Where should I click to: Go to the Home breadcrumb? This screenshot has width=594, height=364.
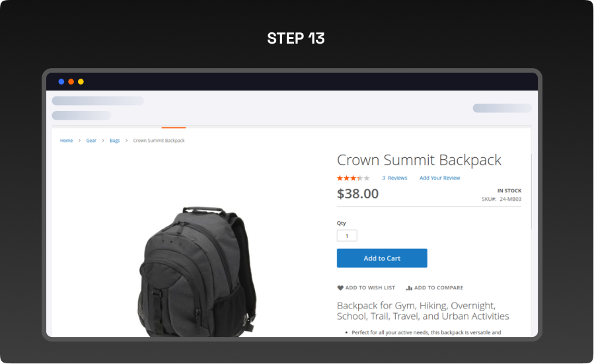coord(66,141)
